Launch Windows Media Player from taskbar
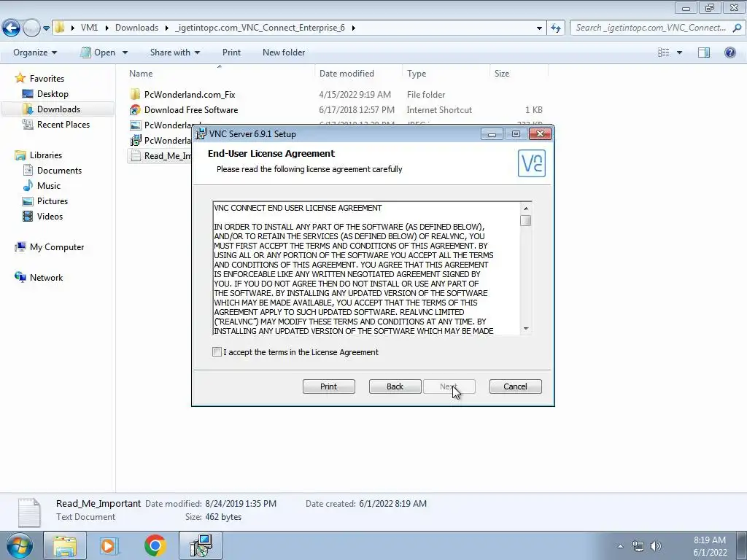This screenshot has width=747, height=560. tap(109, 545)
